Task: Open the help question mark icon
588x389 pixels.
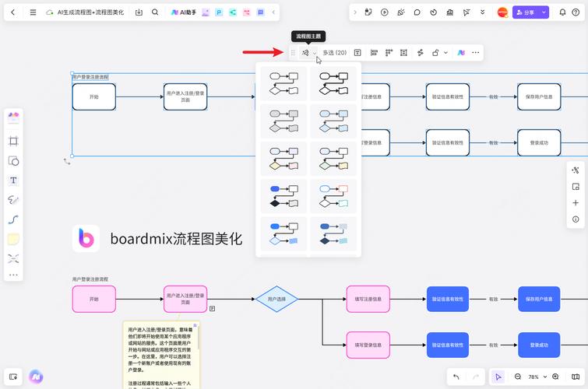Action: pyautogui.click(x=576, y=12)
